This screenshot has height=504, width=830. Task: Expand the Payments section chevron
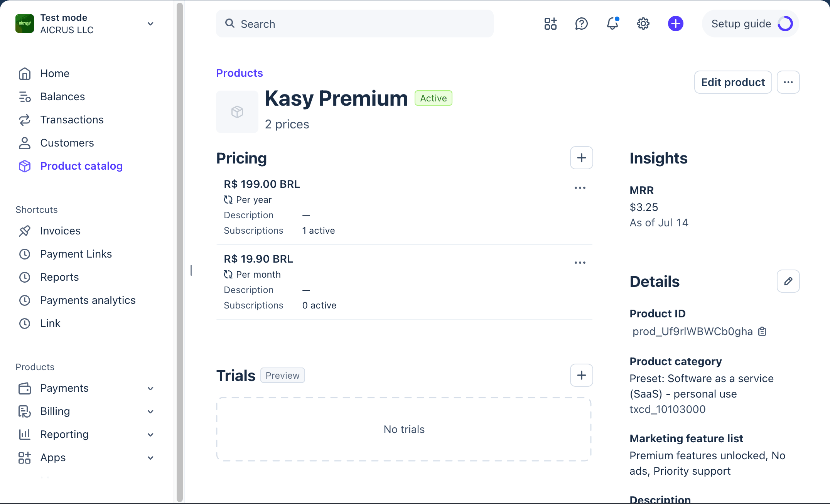pos(150,388)
